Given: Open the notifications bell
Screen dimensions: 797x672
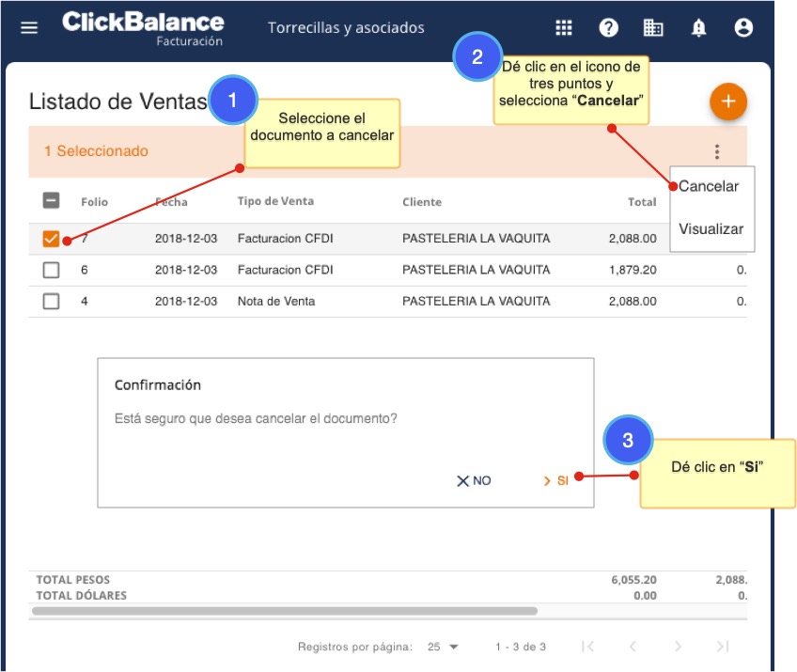Looking at the screenshot, I should click(698, 27).
